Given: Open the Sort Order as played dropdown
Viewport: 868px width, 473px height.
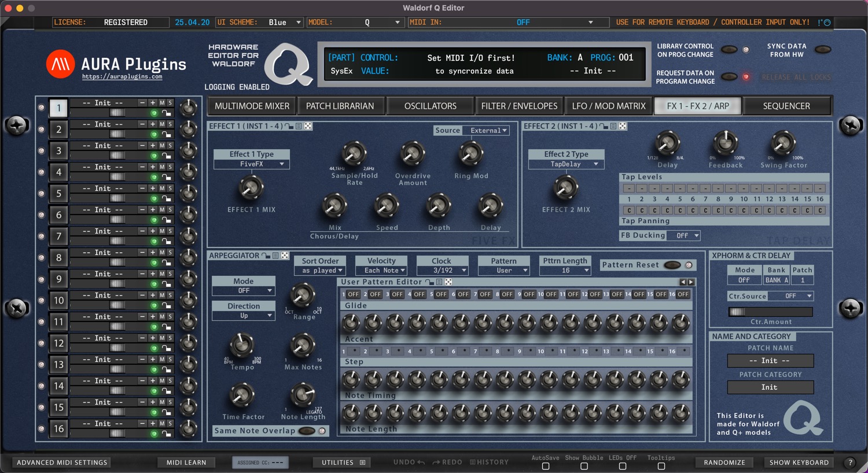Looking at the screenshot, I should 320,271.
